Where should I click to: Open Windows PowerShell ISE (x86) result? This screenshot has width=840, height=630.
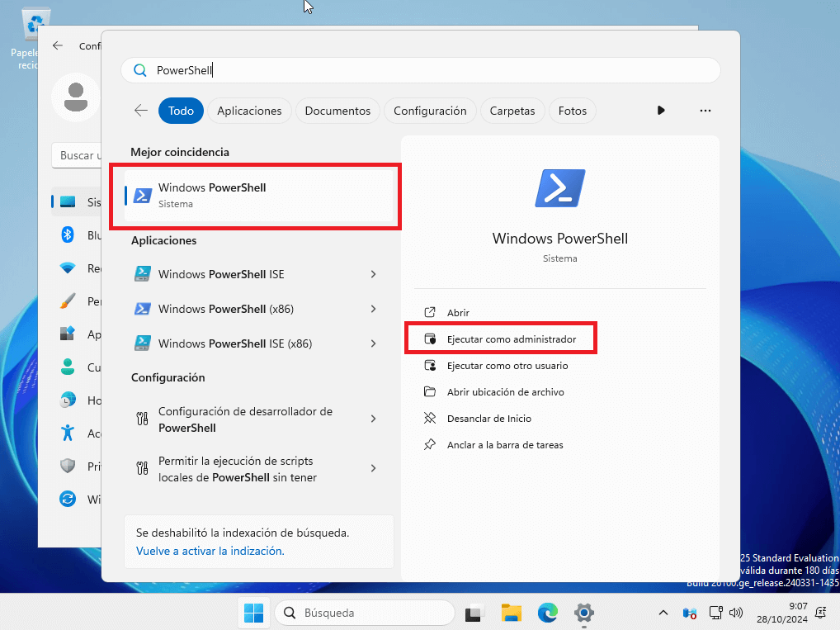click(258, 343)
